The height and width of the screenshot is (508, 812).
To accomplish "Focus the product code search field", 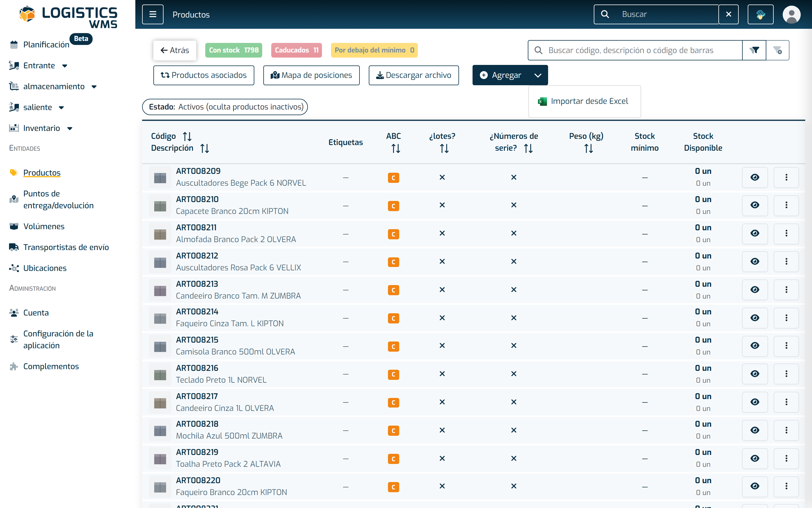I will pos(635,51).
